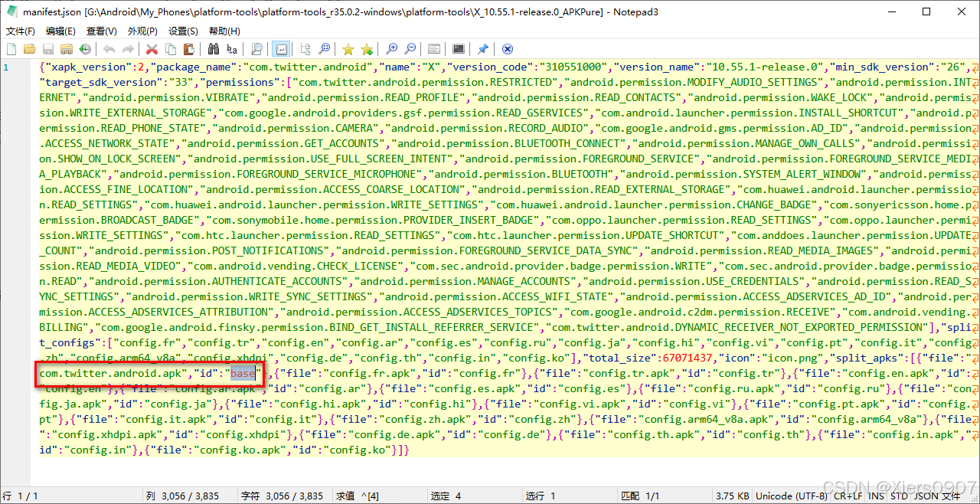The image size is (980, 504).
Task: Click the magnifier-over-page toolbar icon
Action: [x=256, y=49]
